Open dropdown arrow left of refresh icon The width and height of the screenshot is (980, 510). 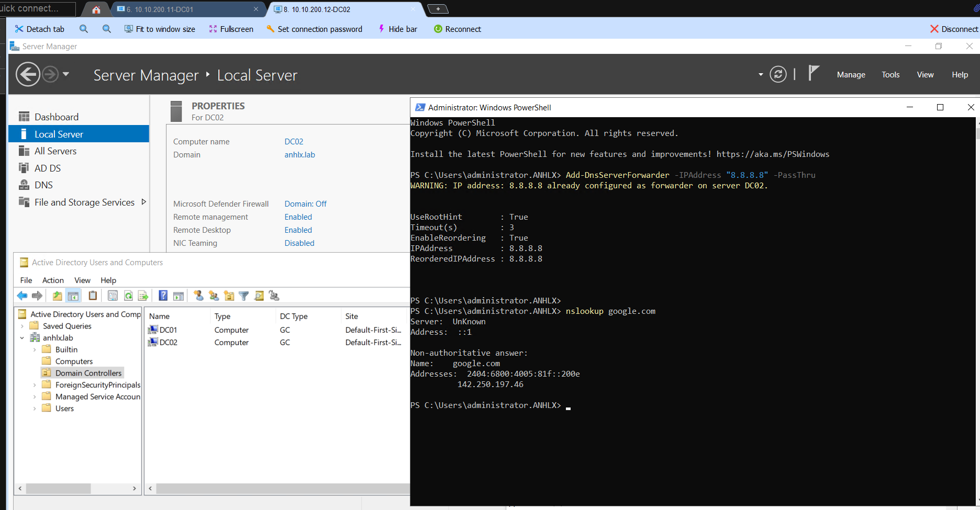(x=761, y=75)
